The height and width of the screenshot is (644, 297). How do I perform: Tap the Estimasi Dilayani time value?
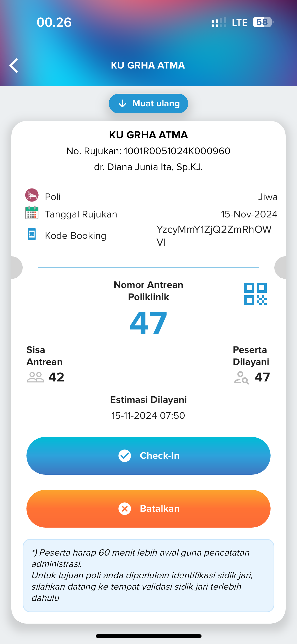(148, 415)
